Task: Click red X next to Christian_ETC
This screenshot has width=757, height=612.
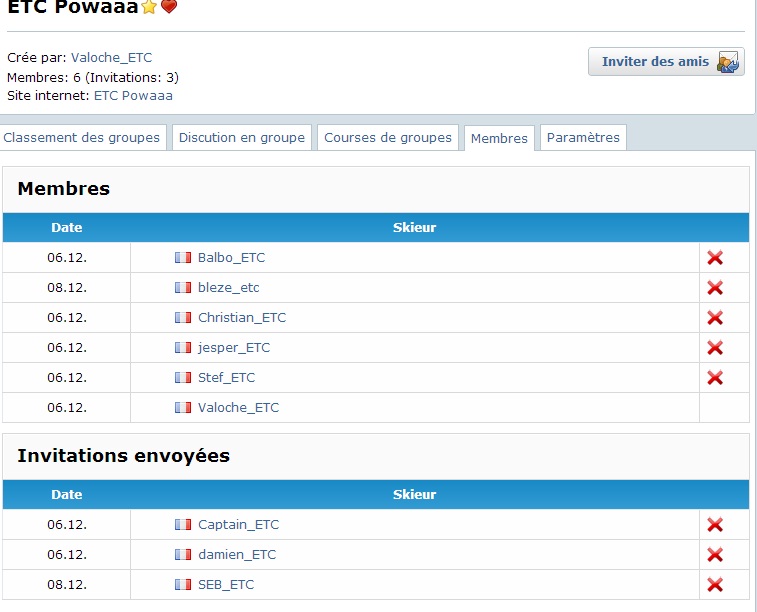Action: 715,318
